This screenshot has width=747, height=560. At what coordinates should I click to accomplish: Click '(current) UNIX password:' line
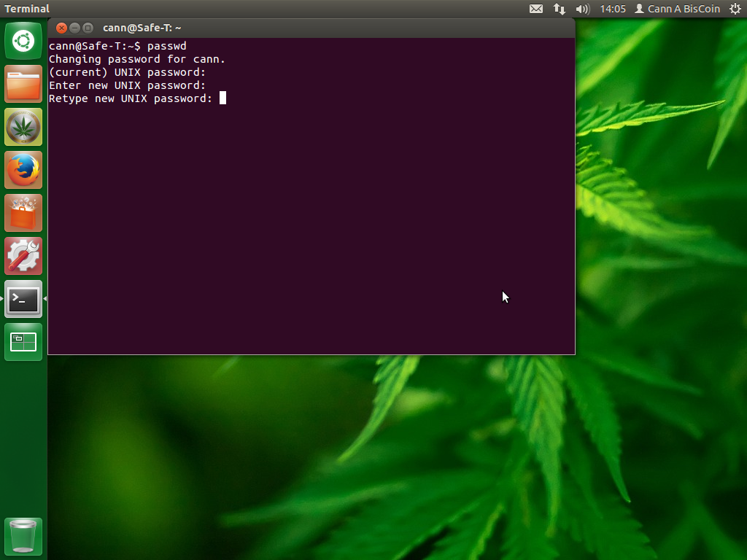[x=127, y=72]
